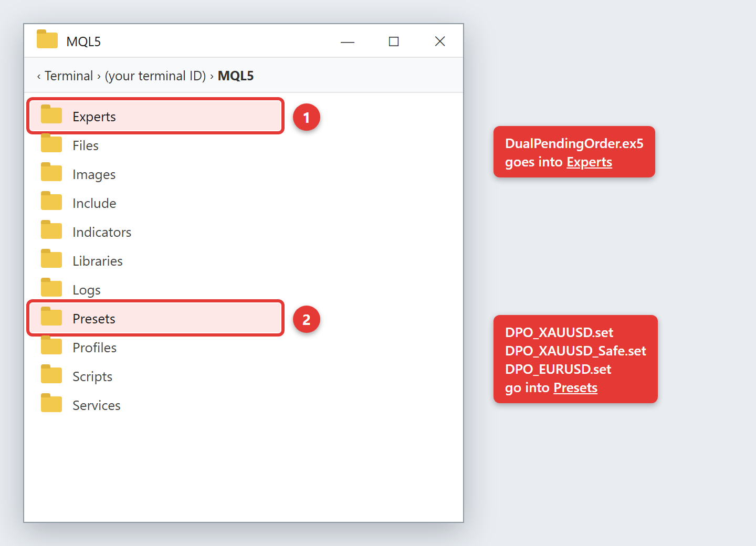
Task: Follow the underlined Experts link in callout
Action: pos(590,162)
